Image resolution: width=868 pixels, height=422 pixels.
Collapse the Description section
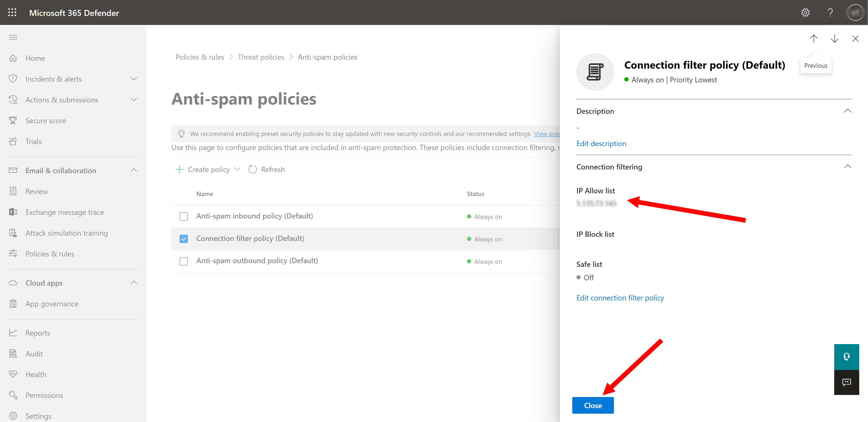(x=847, y=111)
